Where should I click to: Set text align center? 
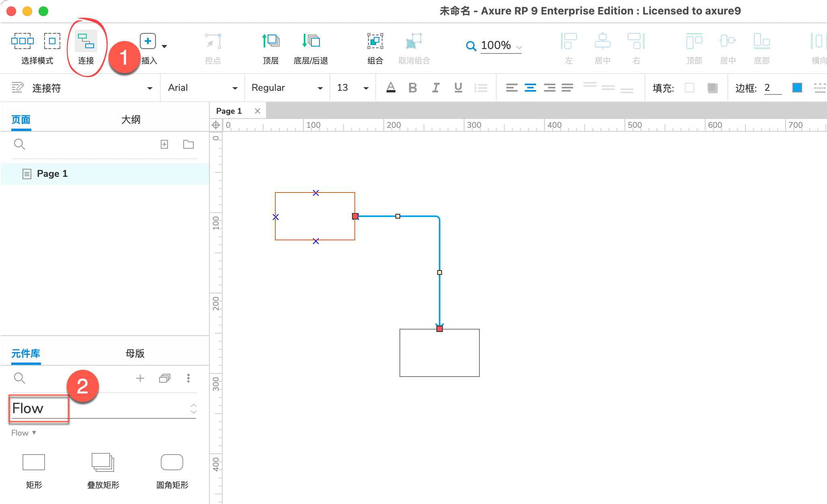[530, 88]
